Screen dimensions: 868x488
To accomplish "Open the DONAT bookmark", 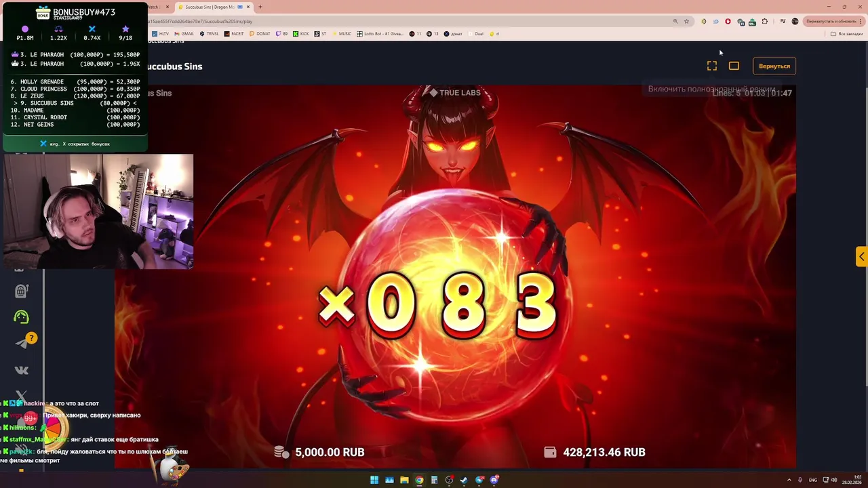I will (x=260, y=33).
